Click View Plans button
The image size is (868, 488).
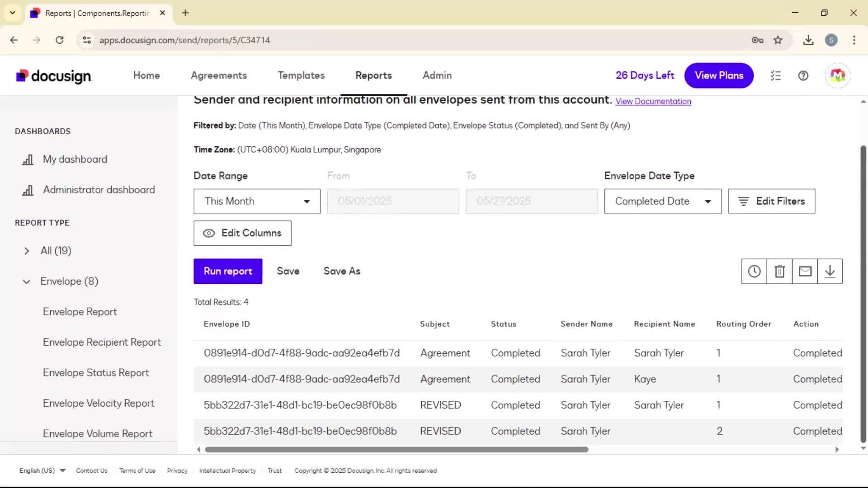point(719,75)
